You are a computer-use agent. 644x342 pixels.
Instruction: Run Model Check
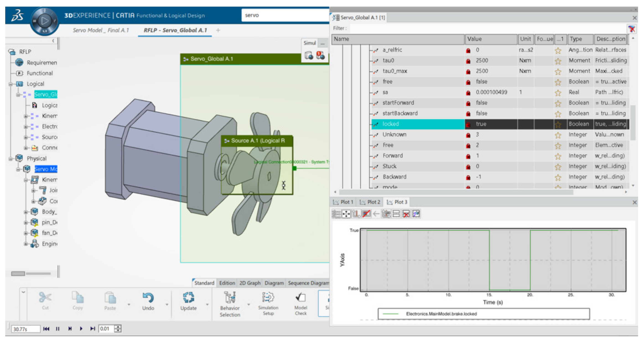coord(301,298)
